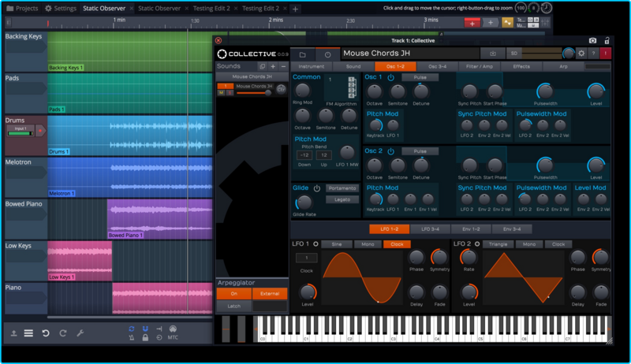631x364 pixels.
Task: Open Osc 1 Pulse waveform dropdown
Action: pyautogui.click(x=420, y=77)
